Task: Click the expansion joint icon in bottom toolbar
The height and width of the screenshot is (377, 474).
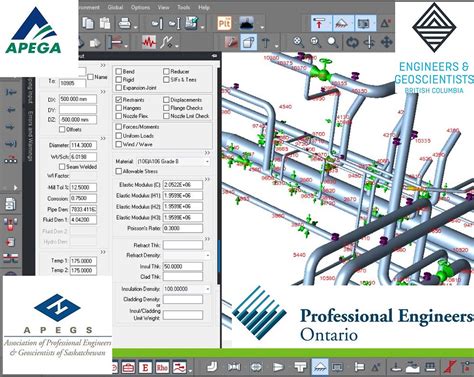Action: 256,367
